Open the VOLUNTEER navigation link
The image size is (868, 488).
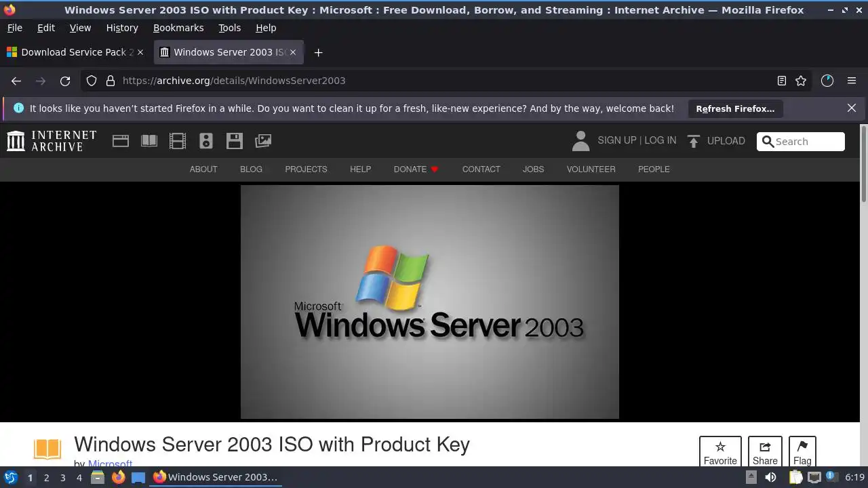point(591,169)
